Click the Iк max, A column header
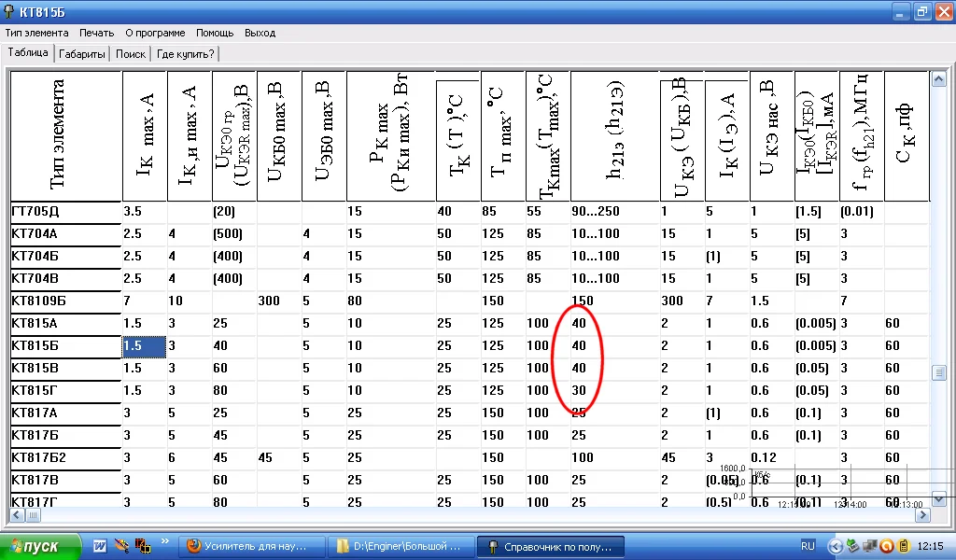Viewport: 956px width, 560px height. tap(145, 136)
